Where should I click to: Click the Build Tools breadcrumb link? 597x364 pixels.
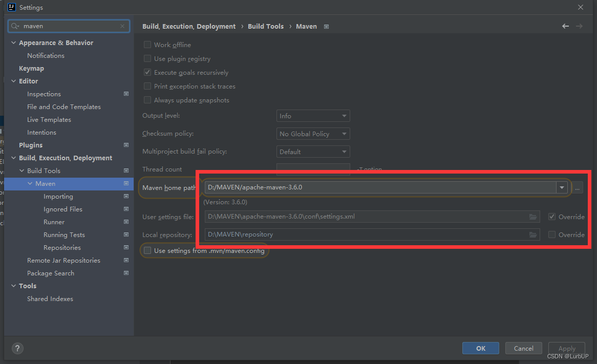(x=266, y=26)
